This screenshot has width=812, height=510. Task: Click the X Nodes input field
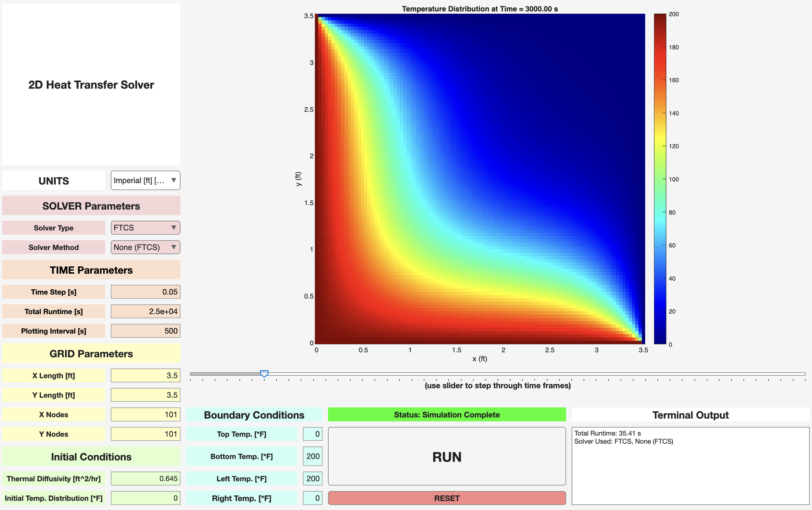(145, 414)
